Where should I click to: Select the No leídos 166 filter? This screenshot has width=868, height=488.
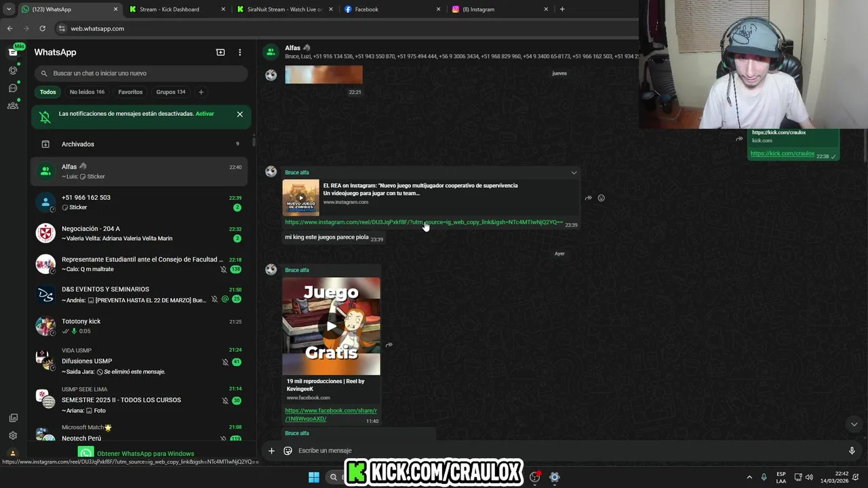point(87,92)
